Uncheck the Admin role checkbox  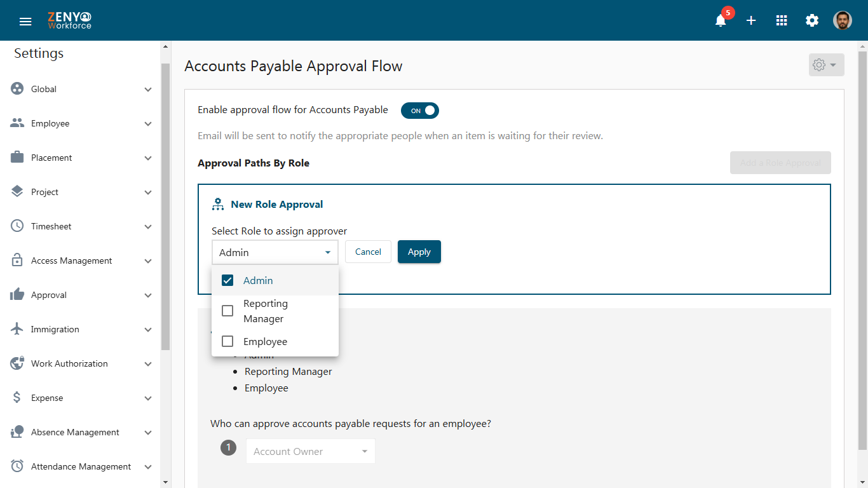pos(227,280)
